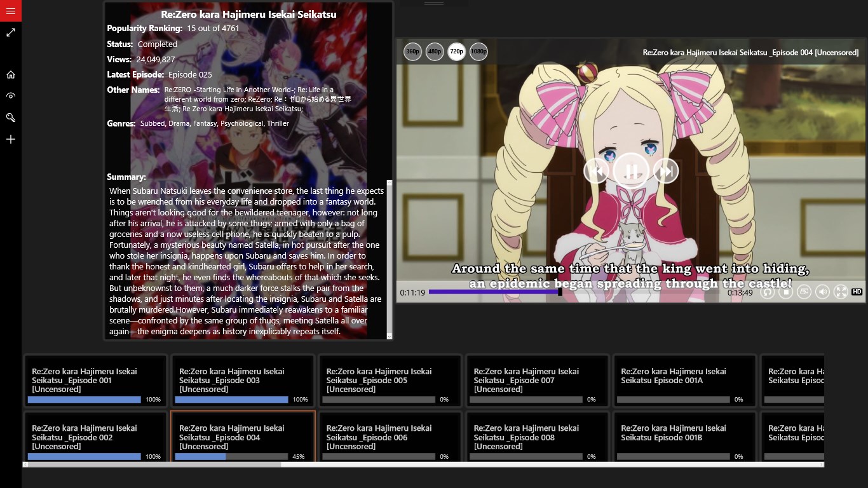Select 360p video quality
Image resolution: width=868 pixels, height=488 pixels.
click(x=412, y=51)
